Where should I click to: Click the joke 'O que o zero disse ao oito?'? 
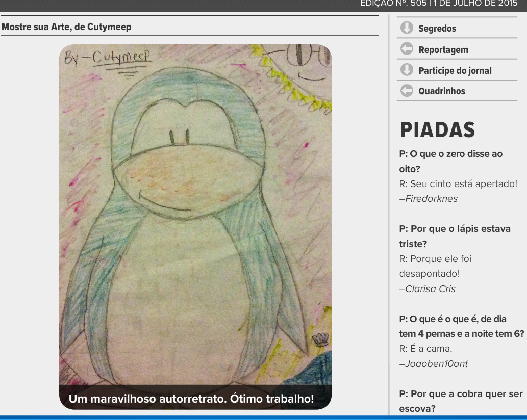coord(450,161)
